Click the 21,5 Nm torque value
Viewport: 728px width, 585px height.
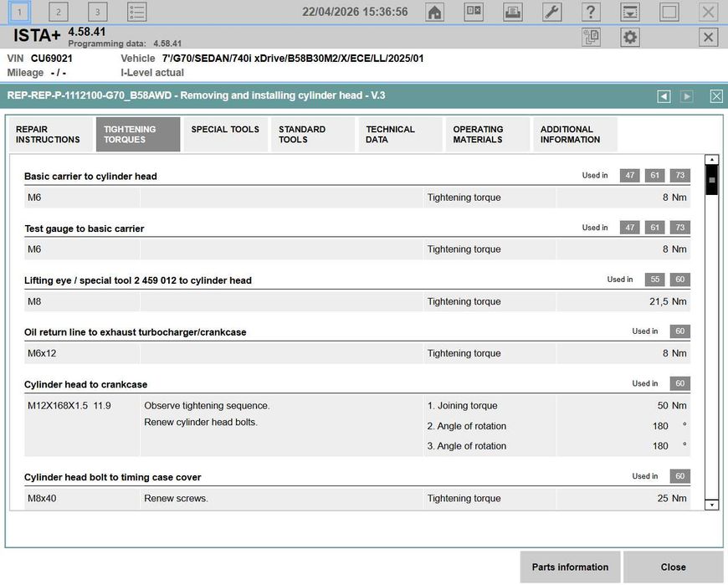[x=668, y=302]
